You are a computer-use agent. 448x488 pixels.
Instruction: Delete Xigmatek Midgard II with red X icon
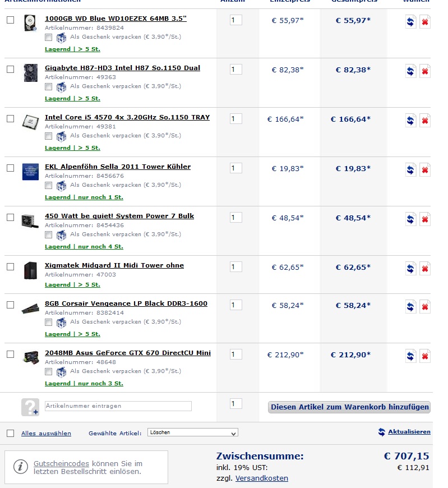point(425,269)
